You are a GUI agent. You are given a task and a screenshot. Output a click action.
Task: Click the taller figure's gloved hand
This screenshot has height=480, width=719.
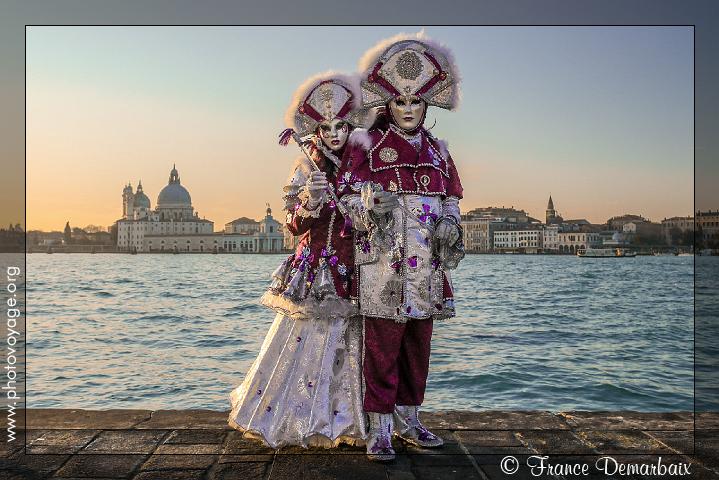446,232
